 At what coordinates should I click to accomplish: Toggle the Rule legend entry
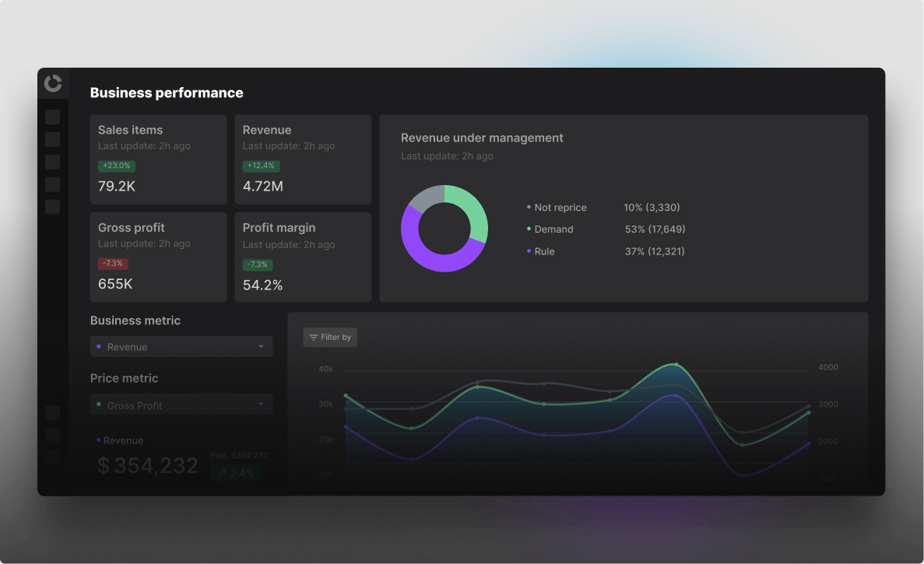tap(543, 251)
